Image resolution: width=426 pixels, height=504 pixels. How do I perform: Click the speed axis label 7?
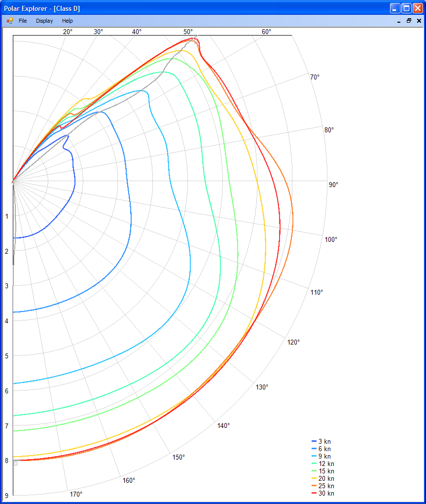[x=7, y=426]
